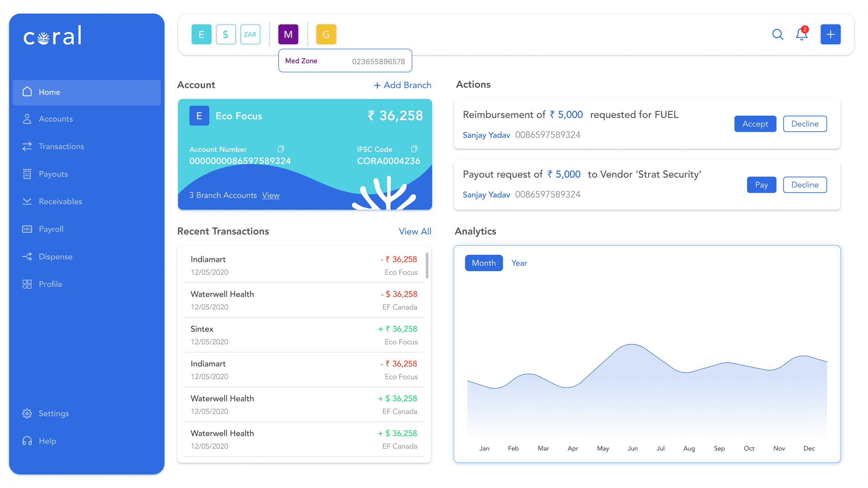Decline the Strat Security payout request

pyautogui.click(x=805, y=185)
